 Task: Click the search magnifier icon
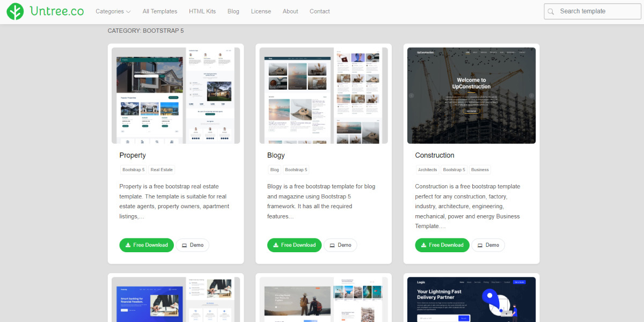(551, 11)
